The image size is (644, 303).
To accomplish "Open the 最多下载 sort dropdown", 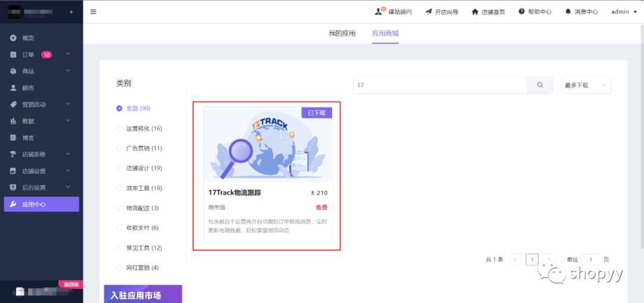I will [x=586, y=85].
